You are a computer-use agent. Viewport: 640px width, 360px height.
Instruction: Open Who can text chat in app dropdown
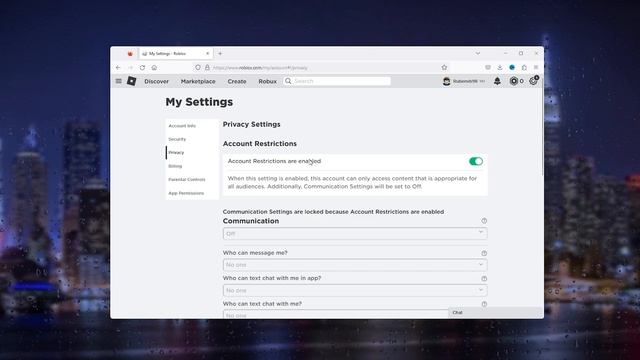point(355,290)
